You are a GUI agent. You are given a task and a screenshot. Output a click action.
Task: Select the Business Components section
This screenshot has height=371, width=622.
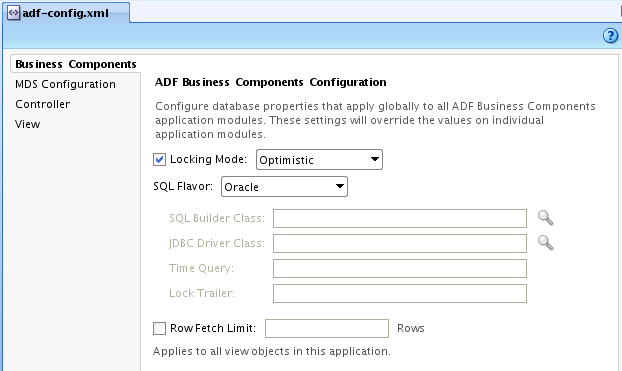(75, 64)
